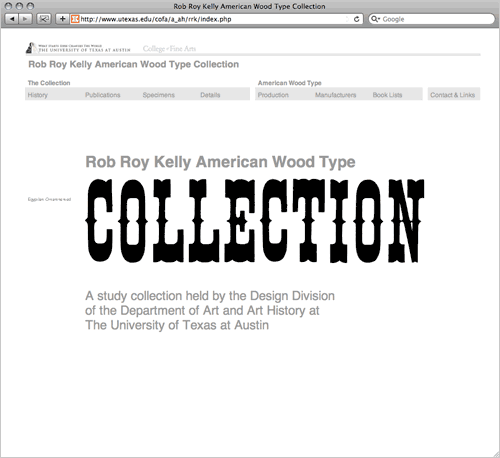Open the Contact & Links page
This screenshot has height=458, width=500.
pos(453,95)
